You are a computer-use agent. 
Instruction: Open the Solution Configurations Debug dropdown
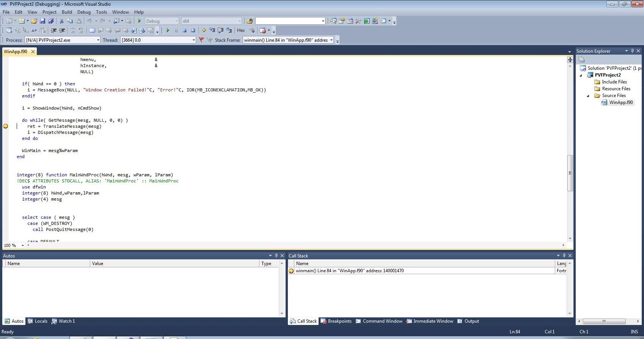(162, 21)
